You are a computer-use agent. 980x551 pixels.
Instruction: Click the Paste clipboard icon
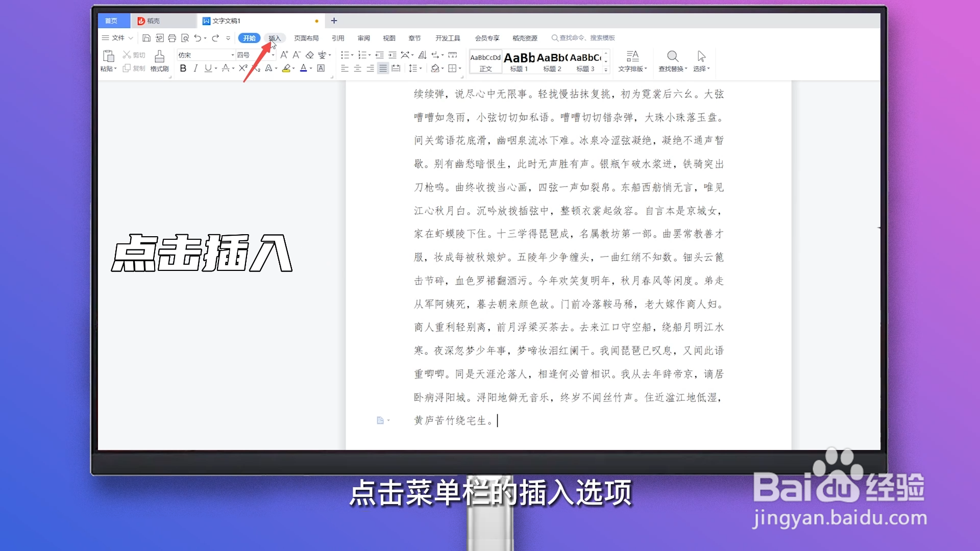(108, 56)
